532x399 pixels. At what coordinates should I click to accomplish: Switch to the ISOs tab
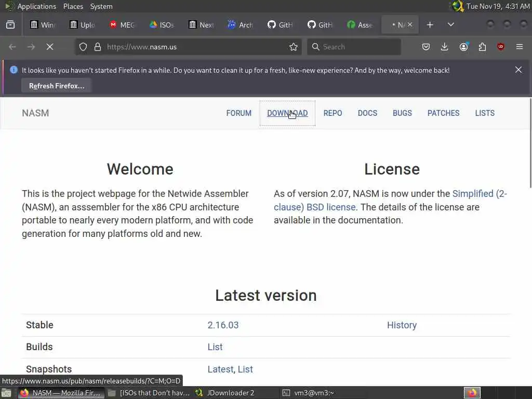point(162,25)
